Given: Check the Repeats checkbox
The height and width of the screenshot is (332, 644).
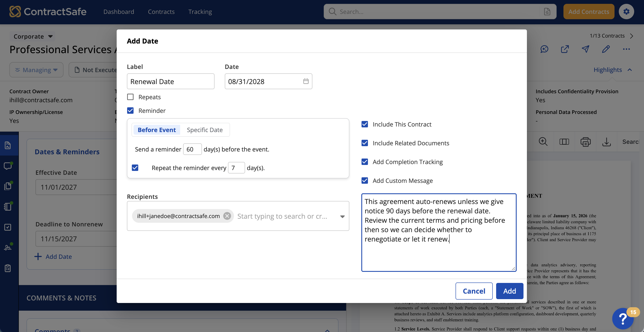Looking at the screenshot, I should pos(130,97).
